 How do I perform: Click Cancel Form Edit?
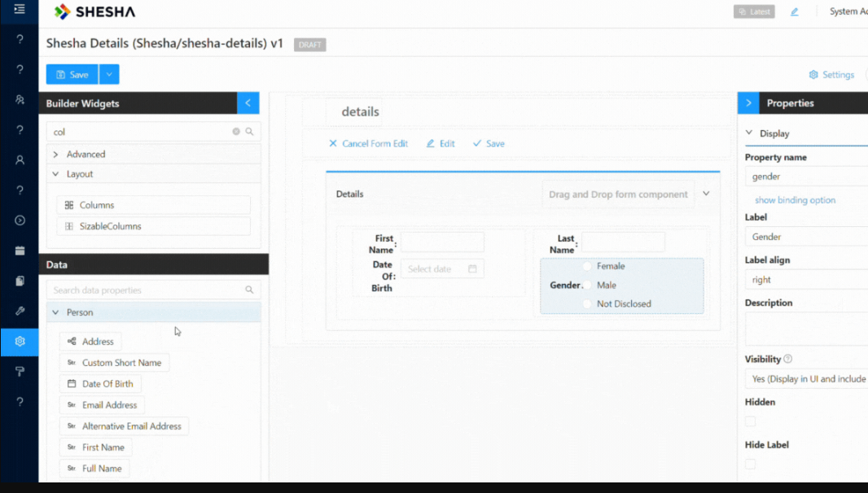368,143
